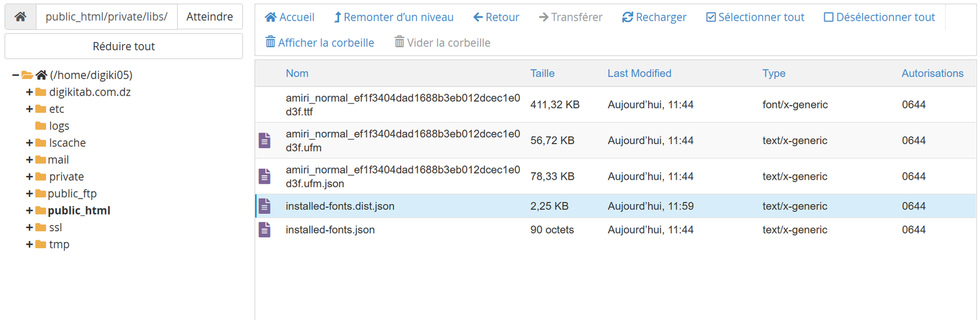Expand the public_html folder in the tree
This screenshot has width=980, height=320.
coord(29,211)
